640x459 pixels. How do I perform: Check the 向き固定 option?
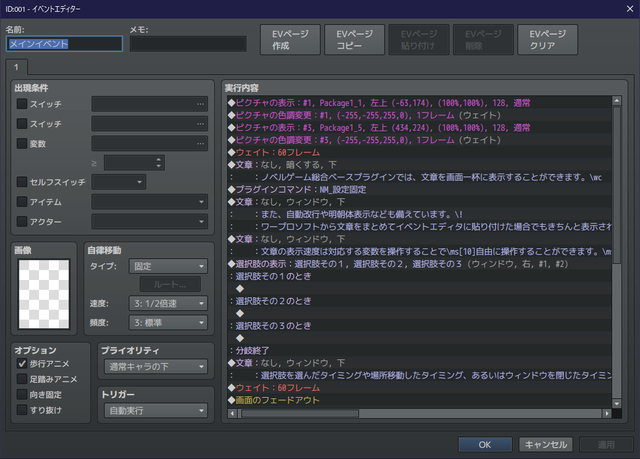point(22,394)
